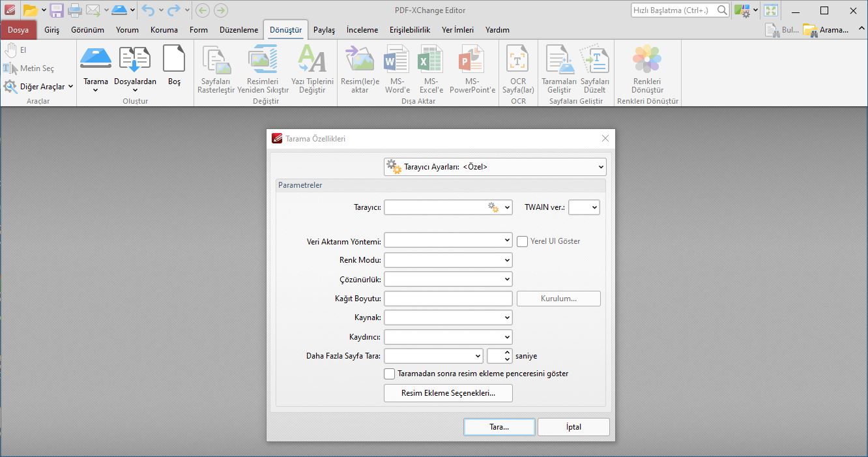
Task: Click Resim Ekleme Seçenekleri... button
Action: click(448, 393)
